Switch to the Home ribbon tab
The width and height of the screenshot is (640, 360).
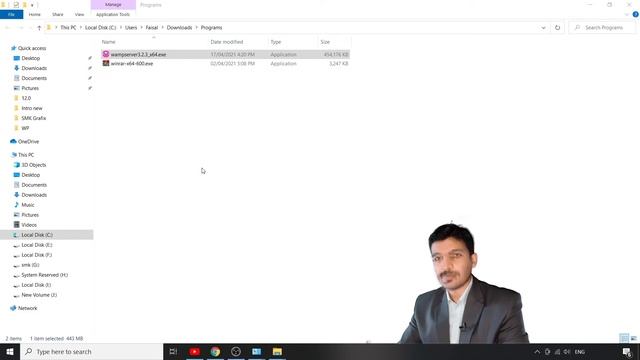[x=35, y=14]
